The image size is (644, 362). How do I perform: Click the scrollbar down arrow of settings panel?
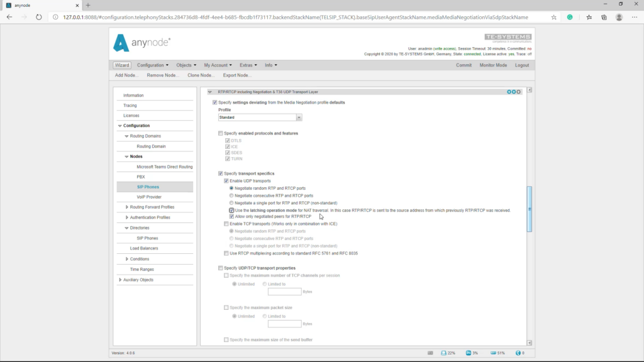point(530,343)
